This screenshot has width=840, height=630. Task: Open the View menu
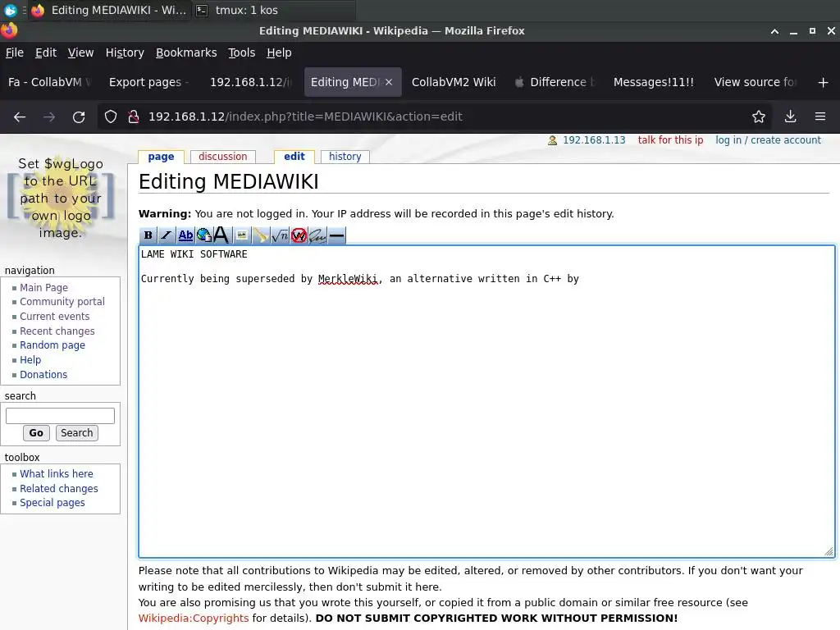pyautogui.click(x=81, y=52)
